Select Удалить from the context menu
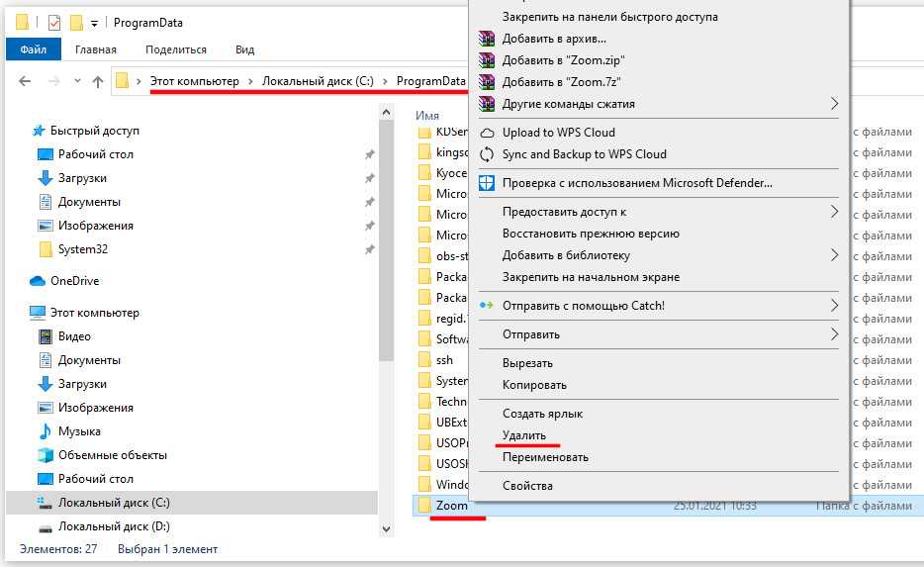The image size is (924, 567). pyautogui.click(x=523, y=435)
